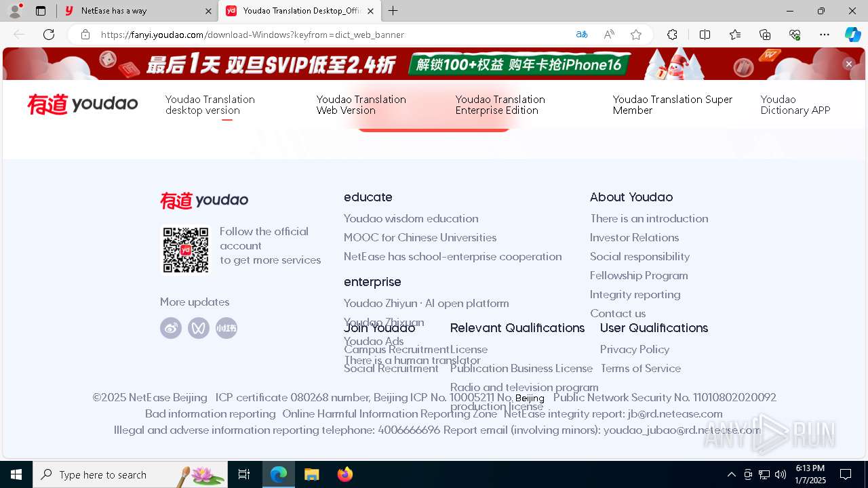Image resolution: width=868 pixels, height=488 pixels.
Task: Open Integrity reporting link
Action: tap(635, 294)
